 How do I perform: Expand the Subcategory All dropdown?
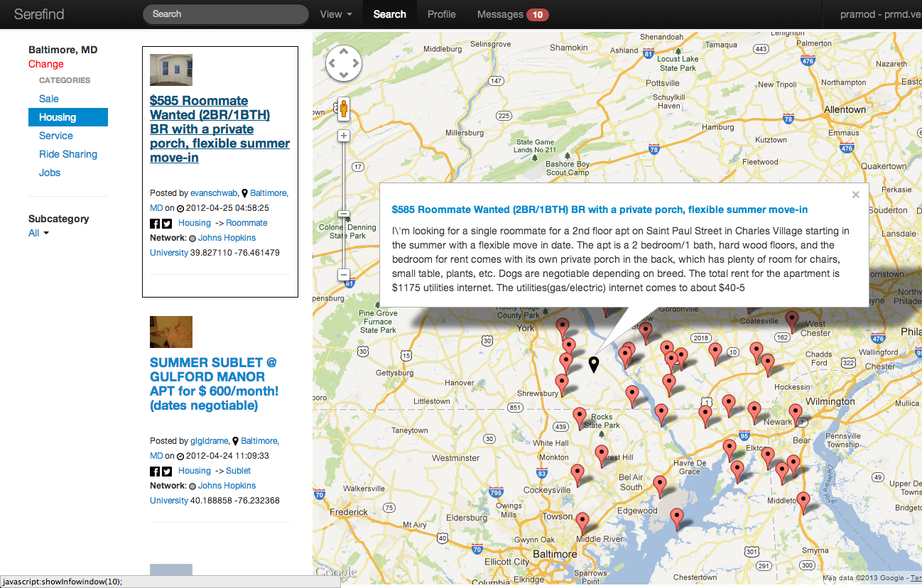click(x=38, y=233)
